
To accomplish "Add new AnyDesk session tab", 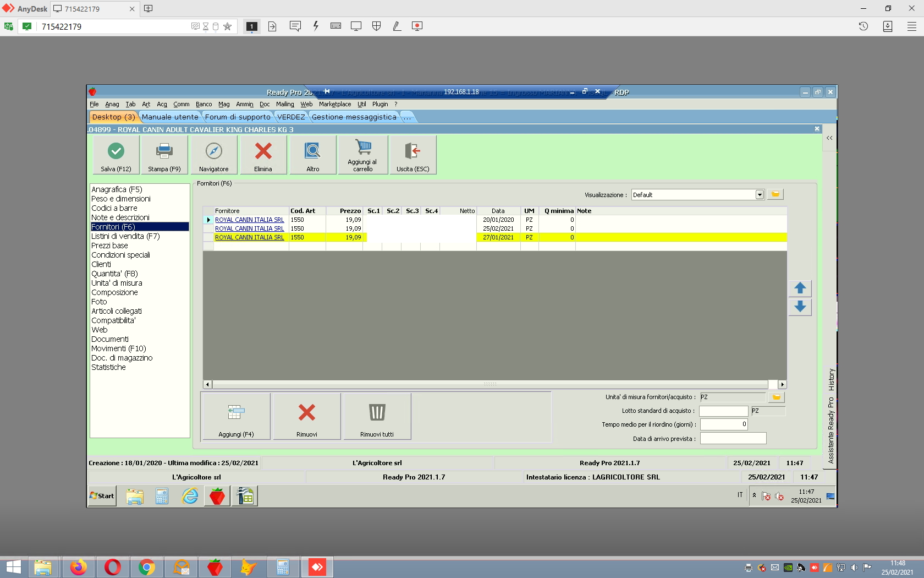I will pos(148,8).
